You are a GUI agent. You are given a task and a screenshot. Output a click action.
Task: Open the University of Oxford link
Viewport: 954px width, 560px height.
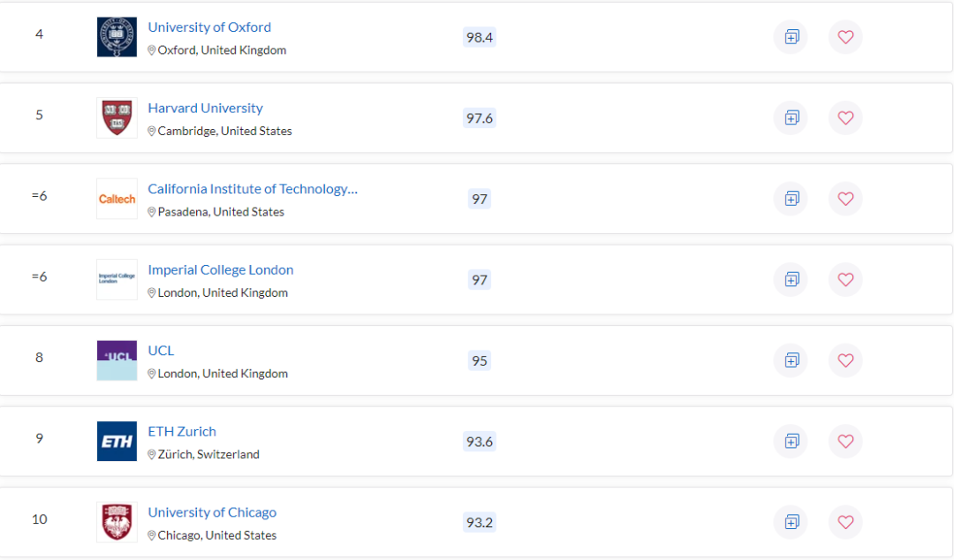[x=209, y=27]
